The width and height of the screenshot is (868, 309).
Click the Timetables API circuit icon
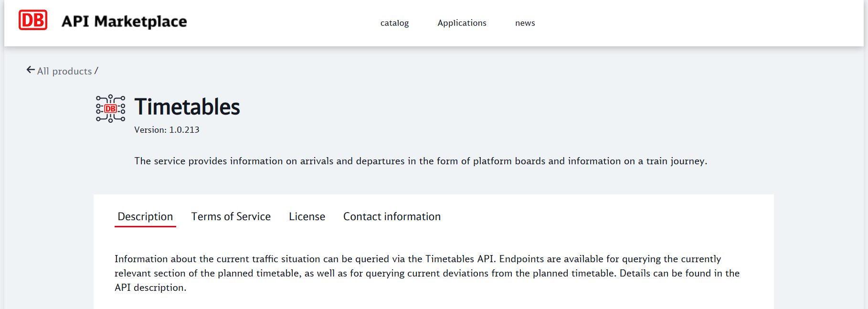pyautogui.click(x=111, y=108)
